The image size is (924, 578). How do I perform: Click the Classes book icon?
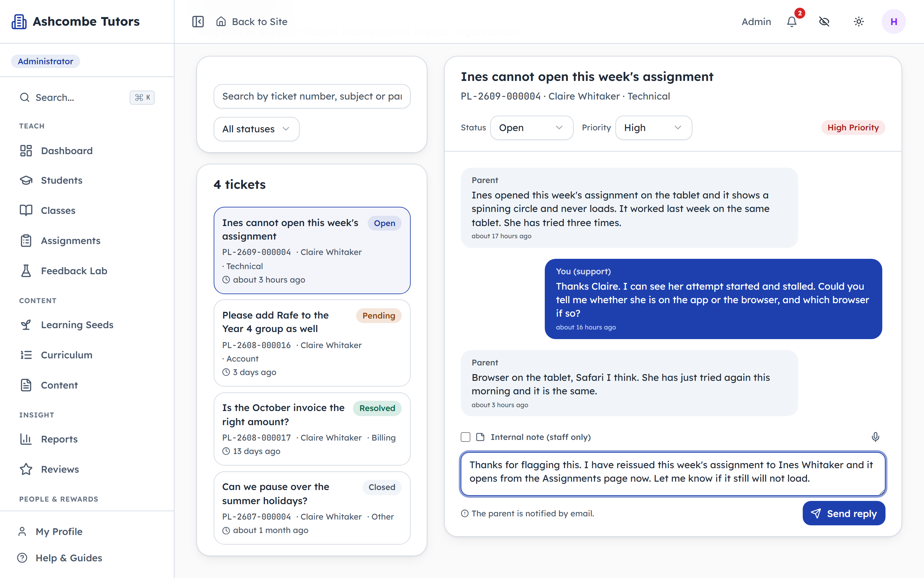(x=26, y=211)
